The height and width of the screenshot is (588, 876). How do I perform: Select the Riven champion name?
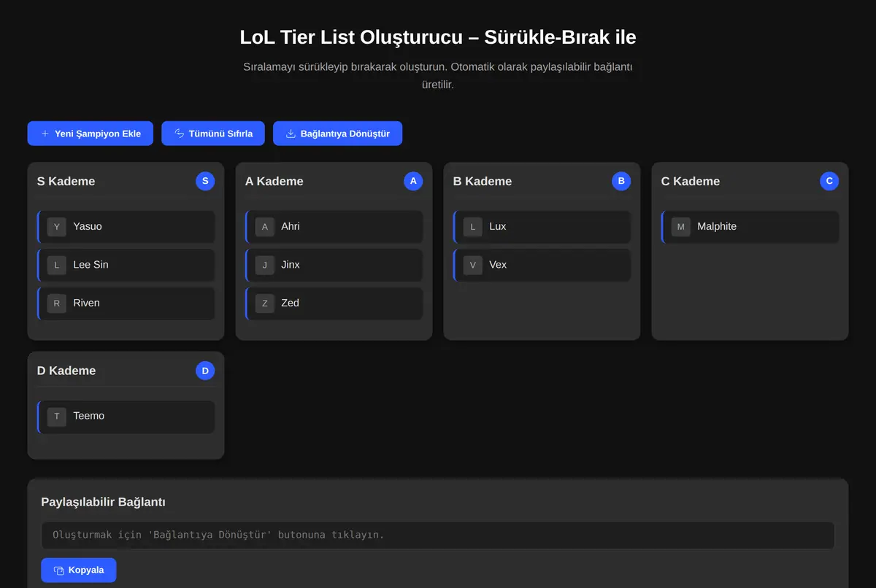coord(86,303)
